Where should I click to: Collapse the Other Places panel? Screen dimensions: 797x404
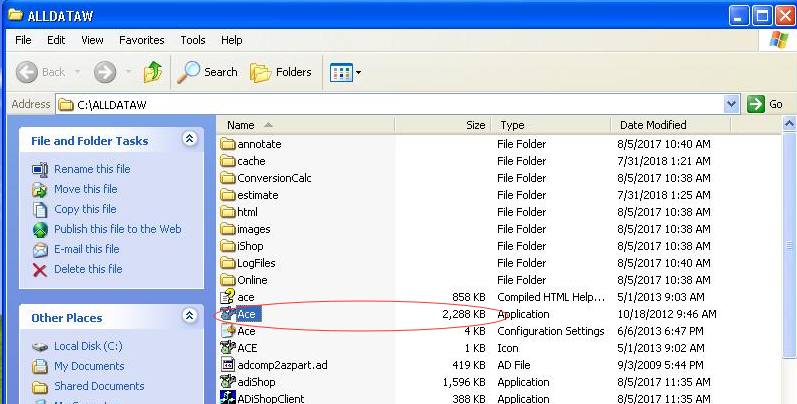[x=190, y=316]
